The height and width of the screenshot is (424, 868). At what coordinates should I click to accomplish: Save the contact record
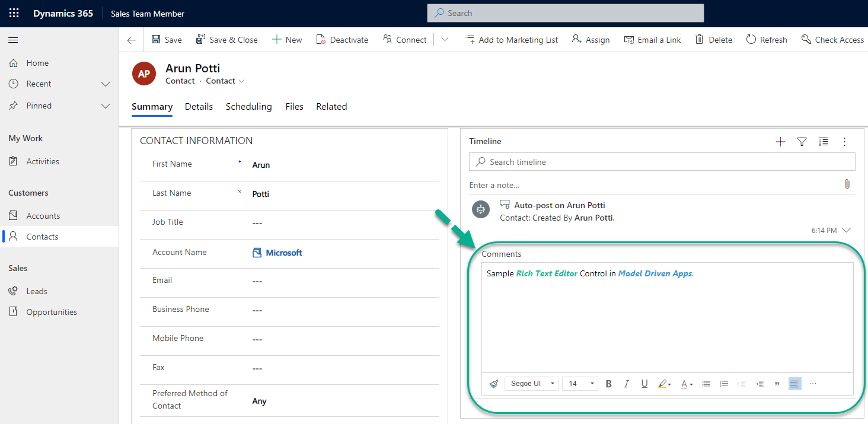(x=167, y=40)
